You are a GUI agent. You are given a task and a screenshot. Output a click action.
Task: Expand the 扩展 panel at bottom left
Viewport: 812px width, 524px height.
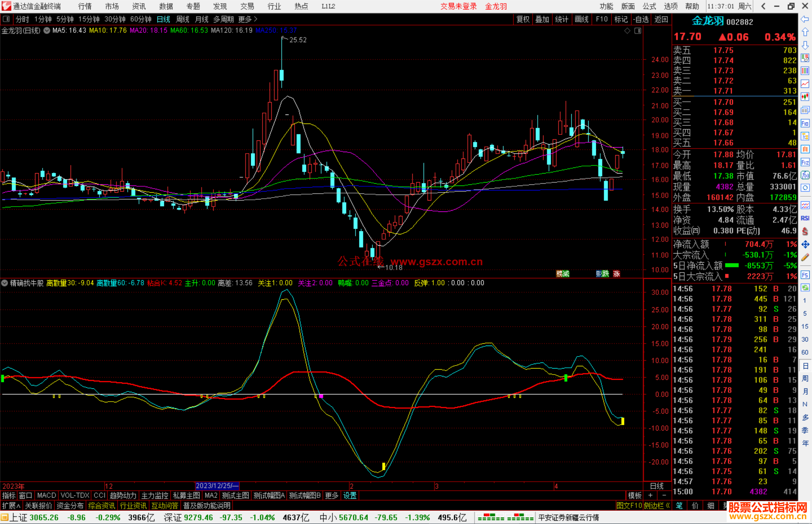click(x=11, y=506)
